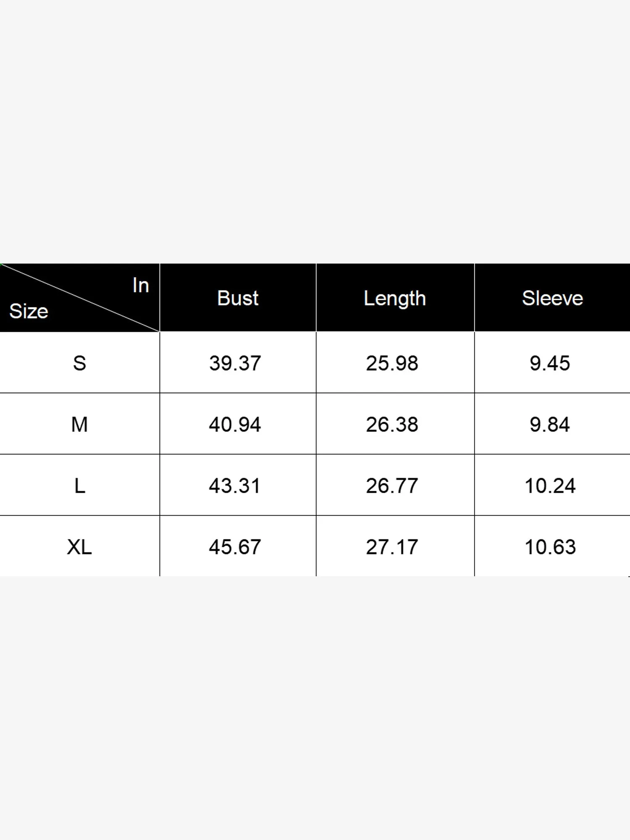The image size is (630, 840).
Task: Click bust value 39.37
Action: (x=235, y=363)
